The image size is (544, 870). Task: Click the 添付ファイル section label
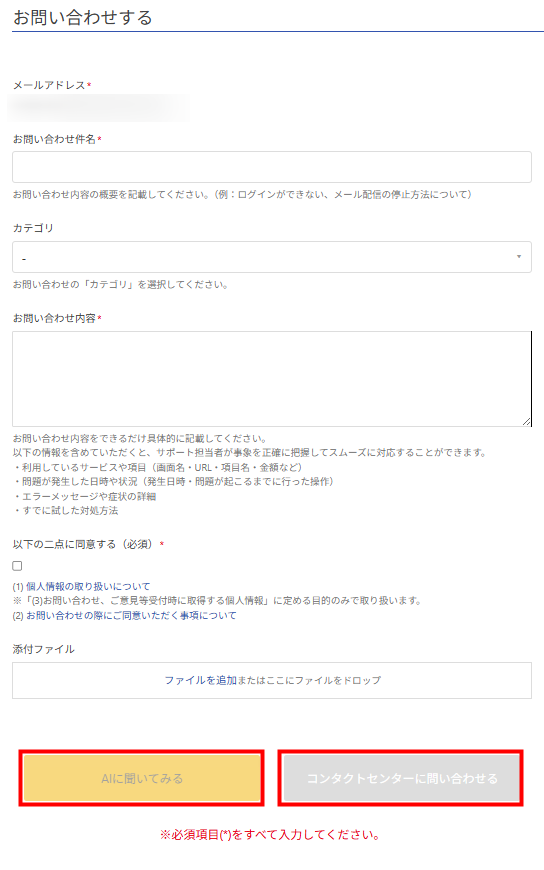point(43,649)
